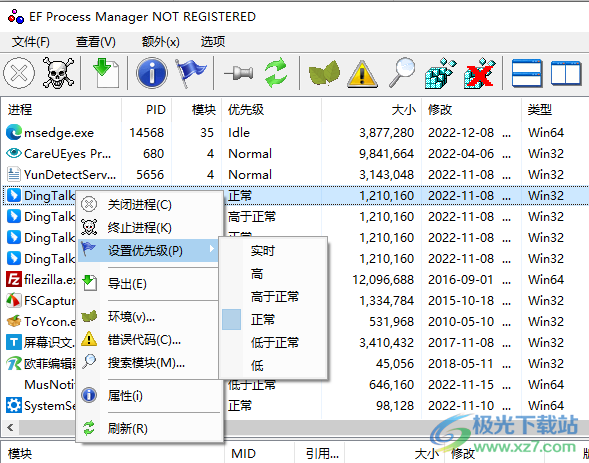The height and width of the screenshot is (463, 589).
Task: Click the ToYcon process icon
Action: tap(14, 321)
